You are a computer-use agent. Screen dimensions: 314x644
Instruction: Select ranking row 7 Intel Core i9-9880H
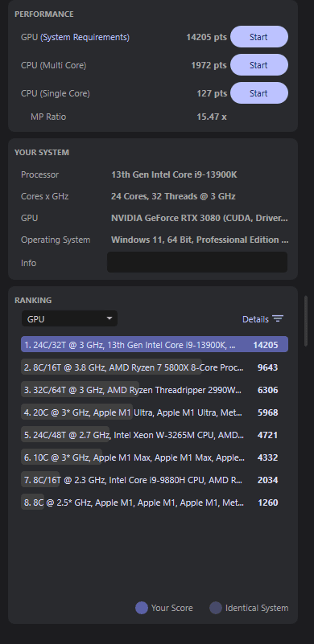[x=155, y=480]
